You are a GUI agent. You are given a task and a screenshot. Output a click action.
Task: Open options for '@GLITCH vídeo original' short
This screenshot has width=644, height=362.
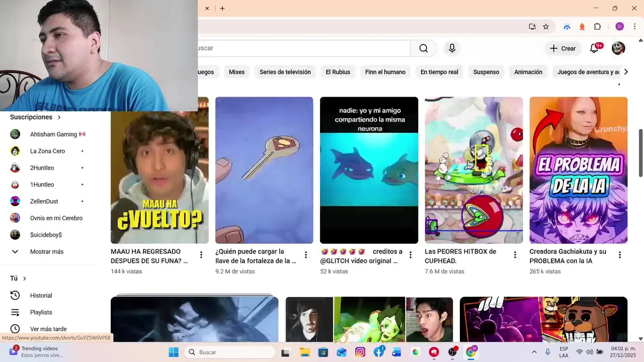point(411,255)
